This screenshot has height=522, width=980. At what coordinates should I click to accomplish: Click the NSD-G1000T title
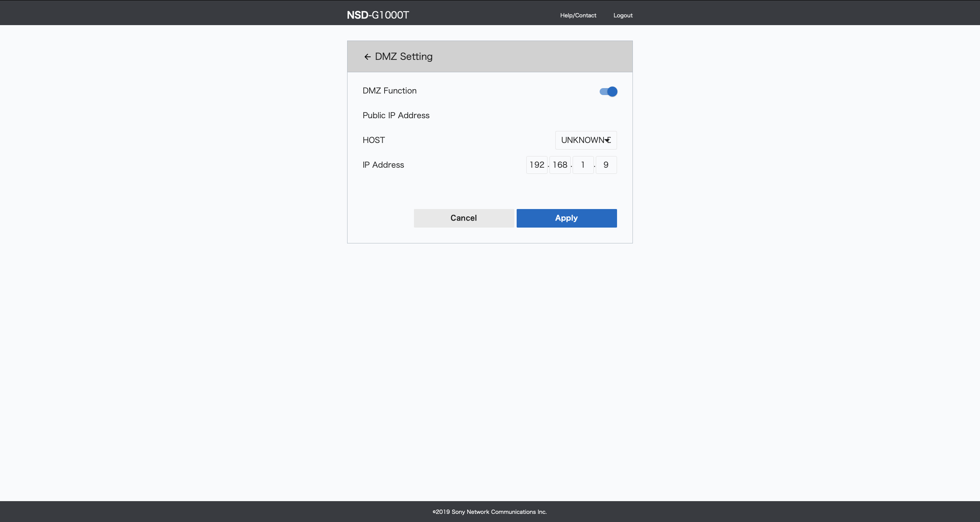pos(377,15)
